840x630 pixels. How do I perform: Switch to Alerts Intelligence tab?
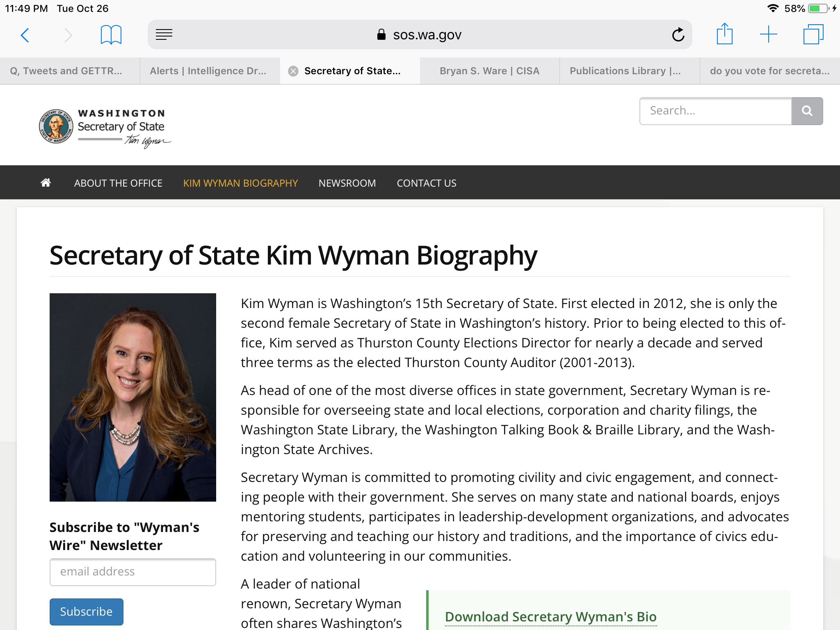208,71
